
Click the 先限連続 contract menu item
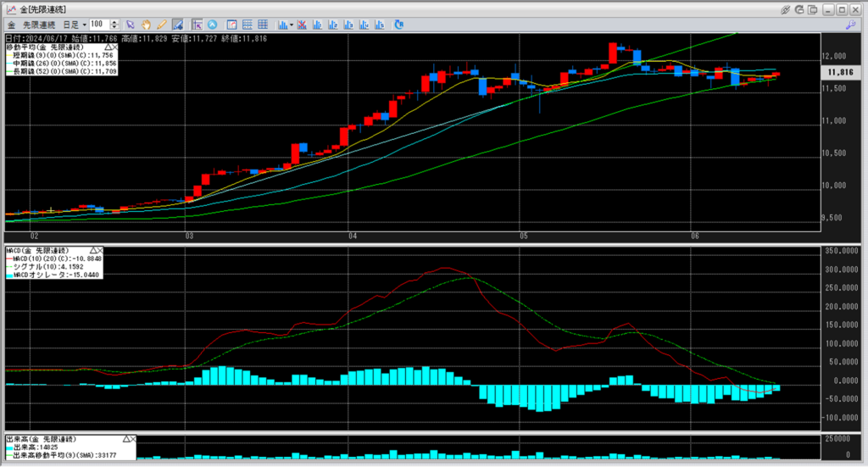pyautogui.click(x=39, y=25)
